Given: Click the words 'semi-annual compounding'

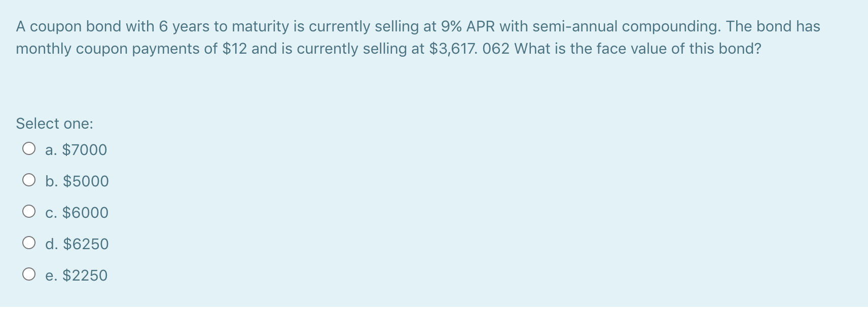Looking at the screenshot, I should click(x=626, y=27).
